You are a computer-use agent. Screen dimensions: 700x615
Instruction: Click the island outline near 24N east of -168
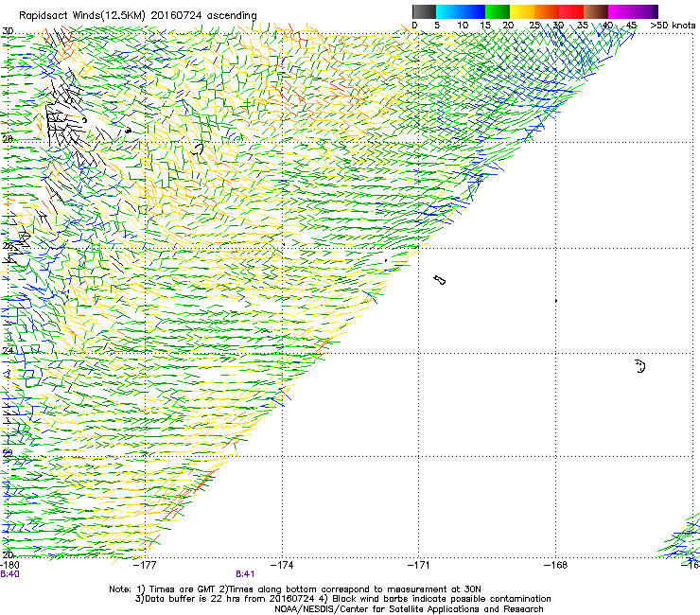coord(640,366)
